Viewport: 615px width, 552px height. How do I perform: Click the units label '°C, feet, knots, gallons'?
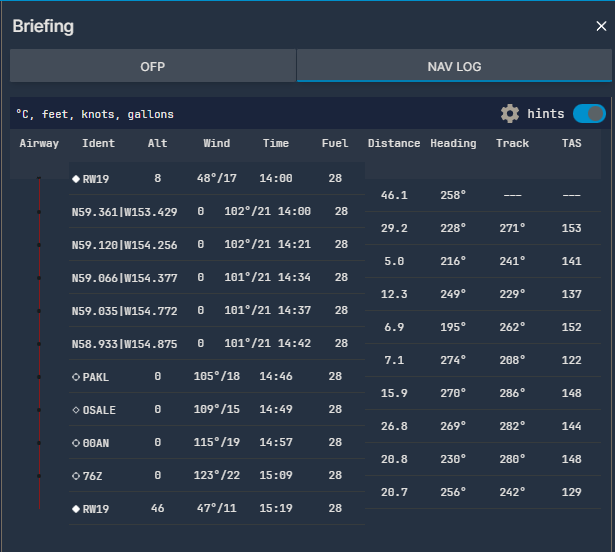click(95, 115)
